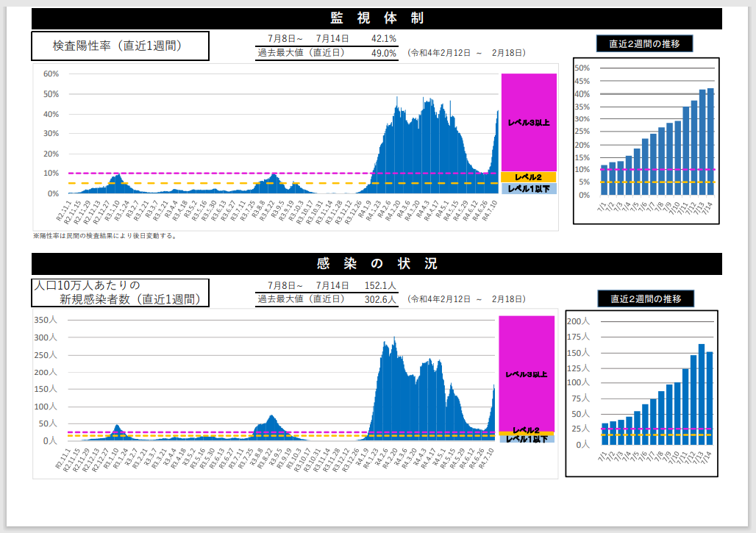Click the 42.1% positivity rate value
The width and height of the screenshot is (756, 533).
[x=384, y=38]
